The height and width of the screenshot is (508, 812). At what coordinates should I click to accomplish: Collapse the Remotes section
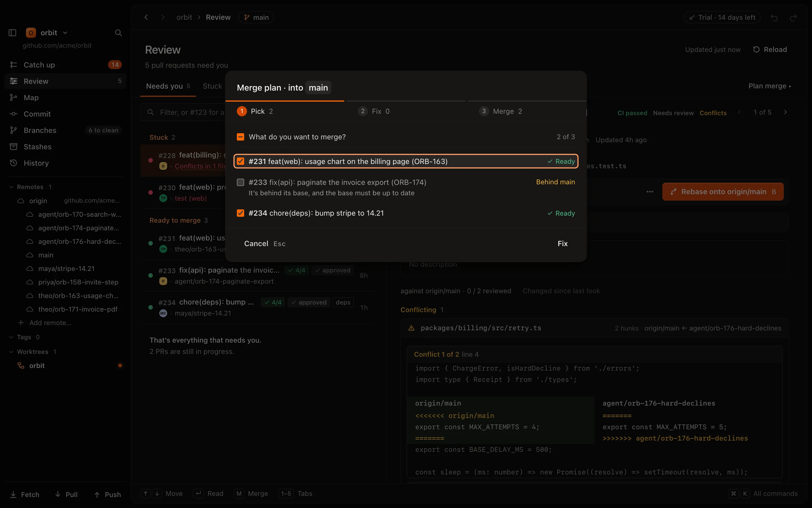(11, 187)
